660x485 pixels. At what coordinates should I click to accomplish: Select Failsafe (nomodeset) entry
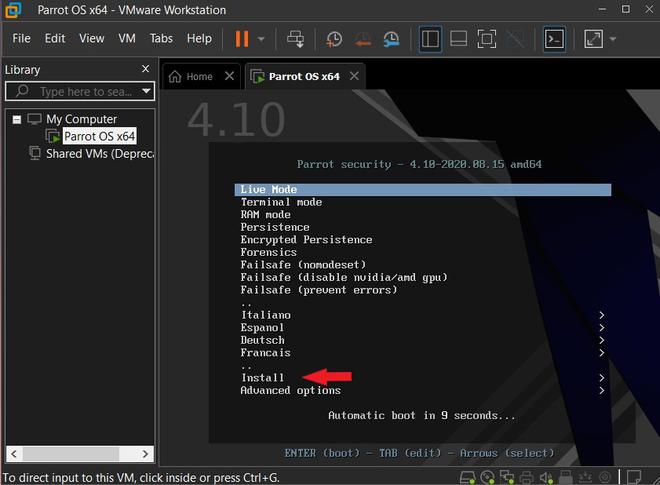click(x=303, y=265)
